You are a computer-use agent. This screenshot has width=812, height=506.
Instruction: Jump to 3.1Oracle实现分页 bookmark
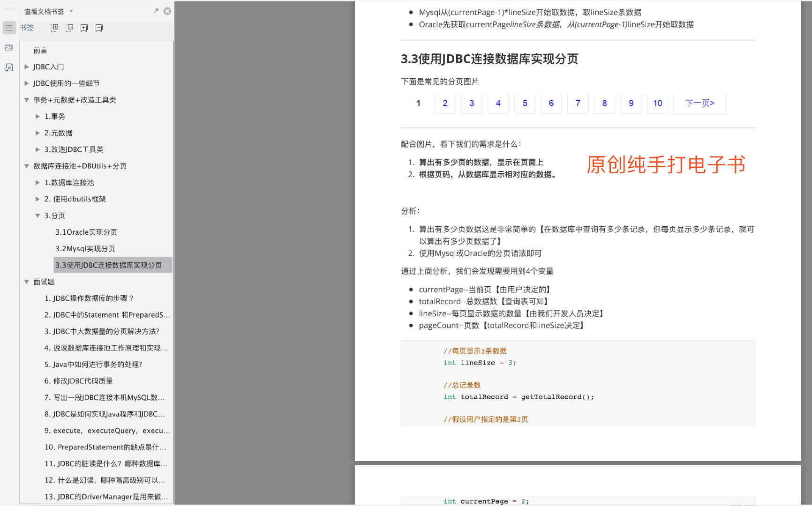point(86,232)
